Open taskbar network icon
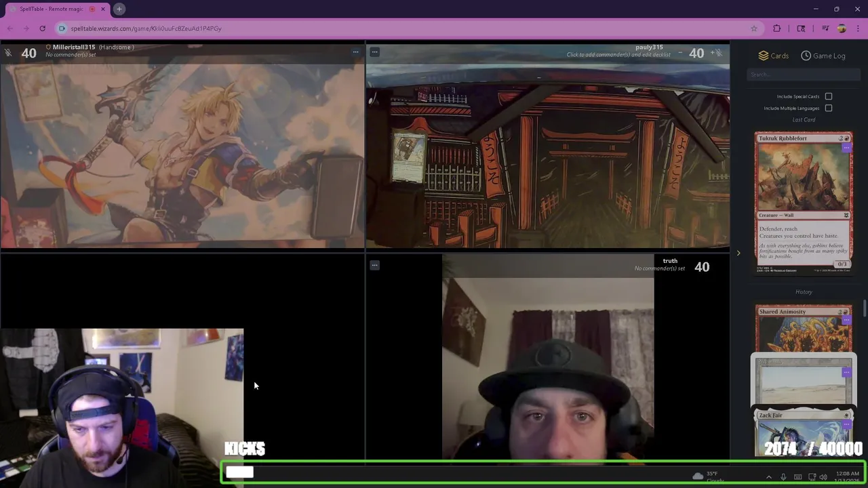This screenshot has height=488, width=868. click(x=812, y=477)
